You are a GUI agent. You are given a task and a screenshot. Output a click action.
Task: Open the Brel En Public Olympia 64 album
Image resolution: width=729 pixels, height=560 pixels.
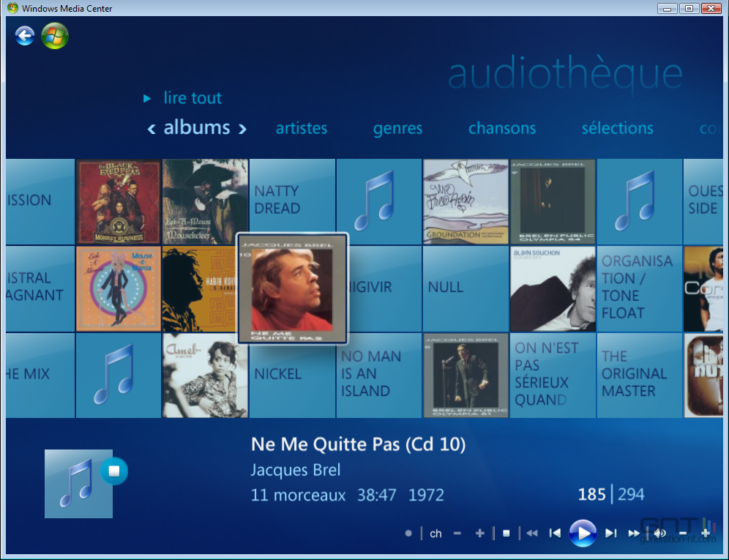(553, 202)
